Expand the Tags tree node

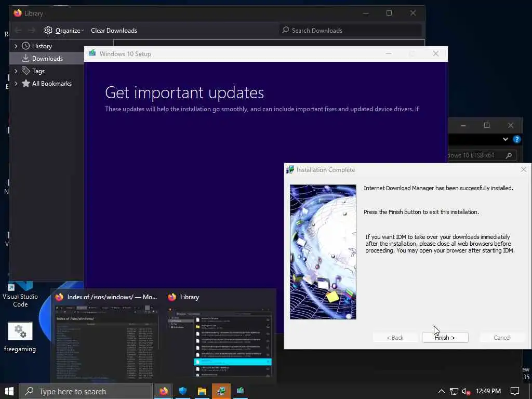click(16, 71)
